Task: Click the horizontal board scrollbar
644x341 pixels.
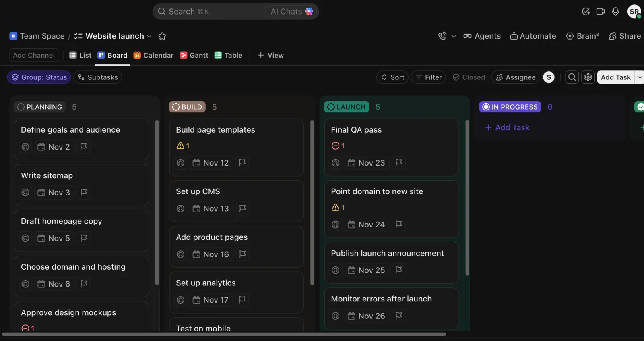Action: pos(224,334)
